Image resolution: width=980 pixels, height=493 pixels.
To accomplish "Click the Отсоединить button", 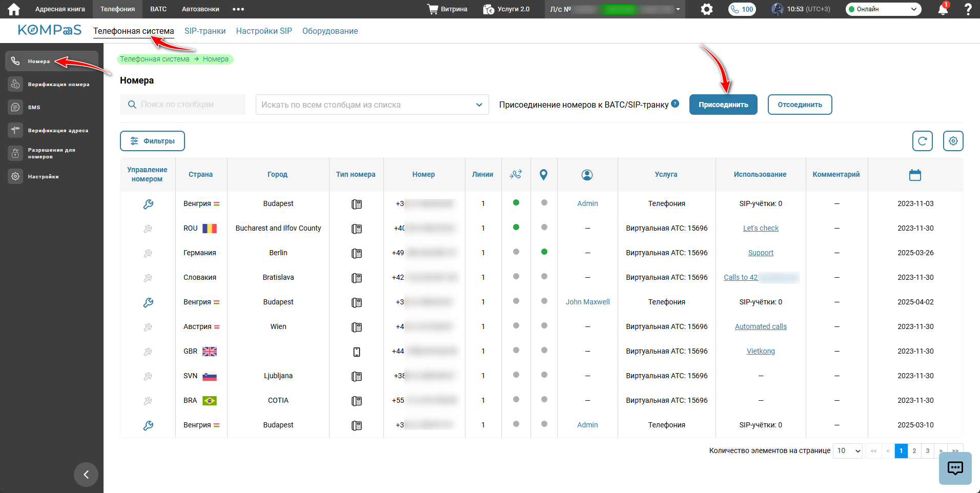I will pyautogui.click(x=800, y=105).
